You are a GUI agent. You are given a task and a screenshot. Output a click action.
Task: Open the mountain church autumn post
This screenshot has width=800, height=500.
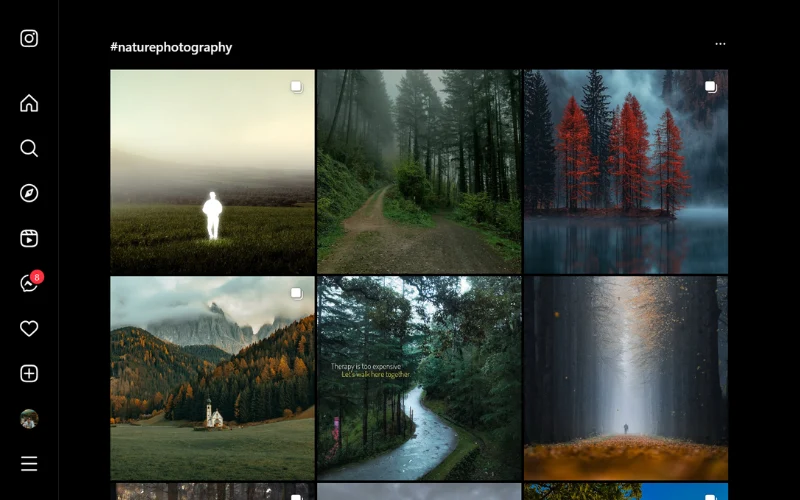coord(212,378)
